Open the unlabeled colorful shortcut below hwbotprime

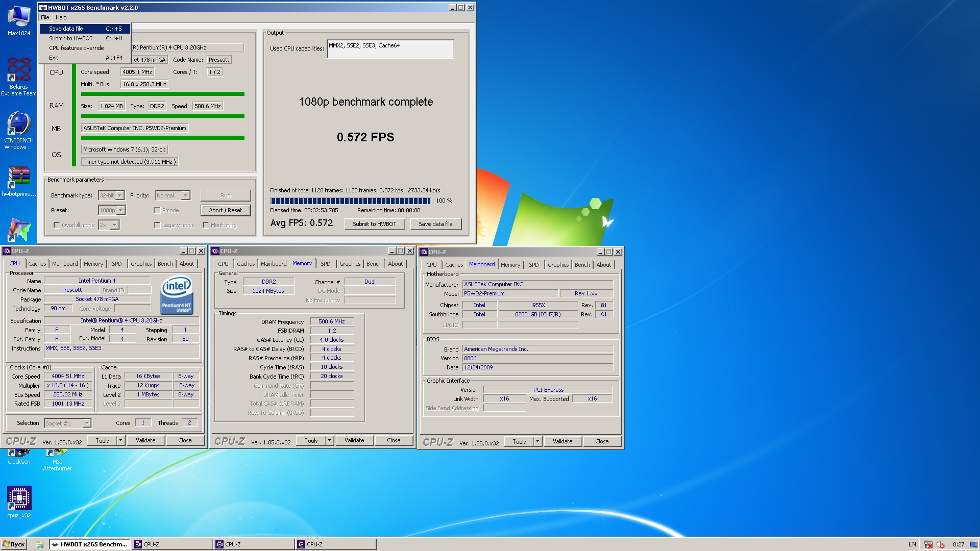pyautogui.click(x=19, y=230)
